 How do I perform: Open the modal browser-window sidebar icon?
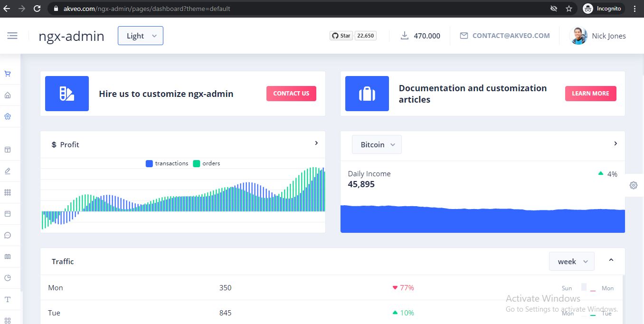[8, 214]
